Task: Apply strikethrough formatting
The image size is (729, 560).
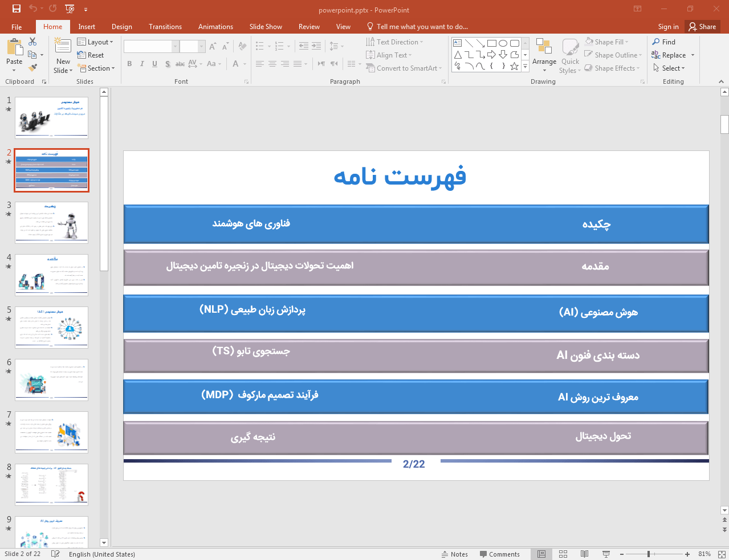Action: coord(180,64)
